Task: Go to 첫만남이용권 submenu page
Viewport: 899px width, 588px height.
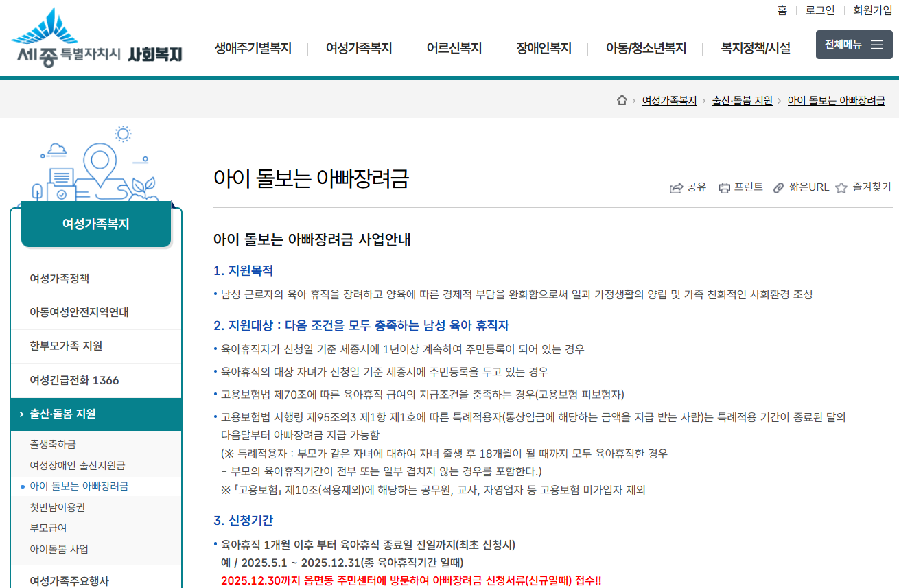Action: [58, 507]
